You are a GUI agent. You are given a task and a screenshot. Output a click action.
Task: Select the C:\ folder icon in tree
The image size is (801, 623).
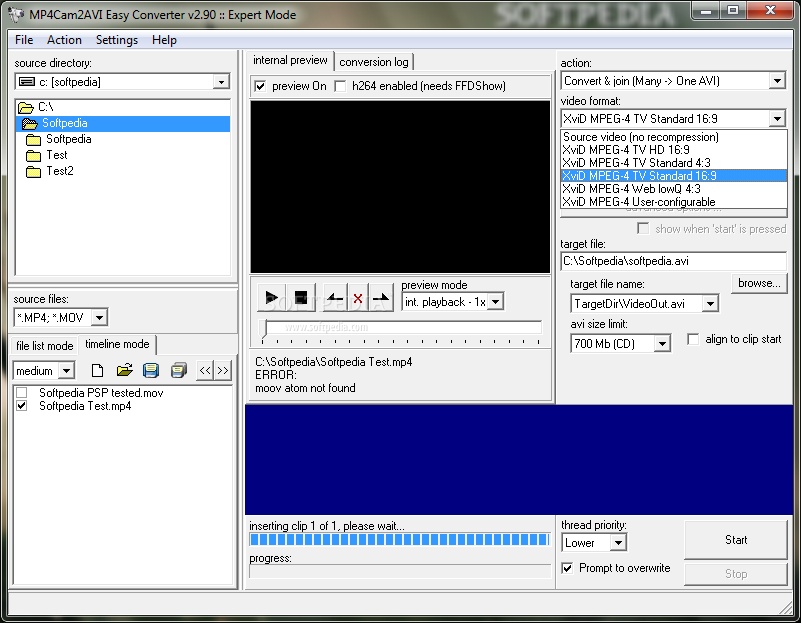pos(26,107)
